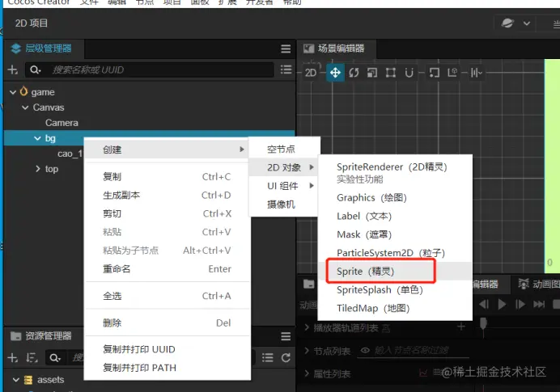This screenshot has width=560, height=392.
Task: Switch to the 层级管理器 tab
Action: point(42,48)
